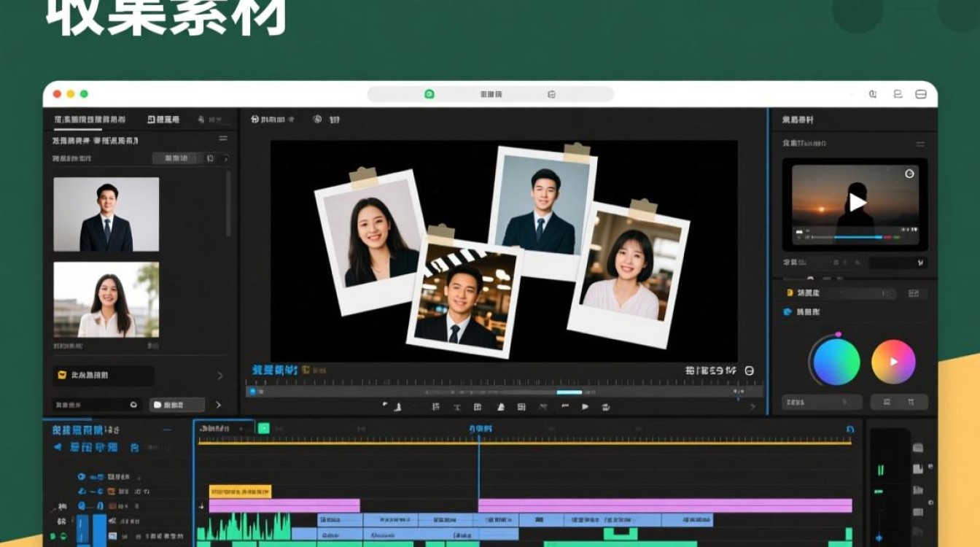Toggle the track visibility control beside the audio track
The image size is (980, 547).
pos(64,535)
